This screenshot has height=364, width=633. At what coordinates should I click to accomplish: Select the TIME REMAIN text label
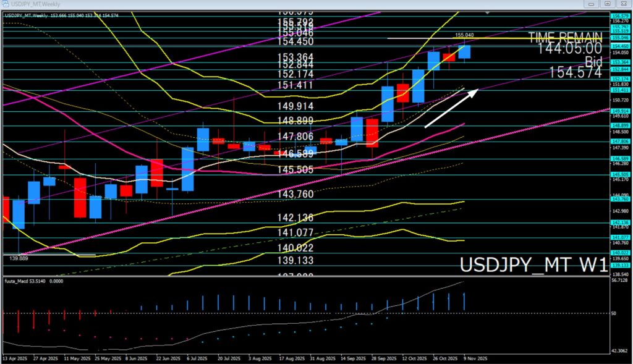click(564, 37)
